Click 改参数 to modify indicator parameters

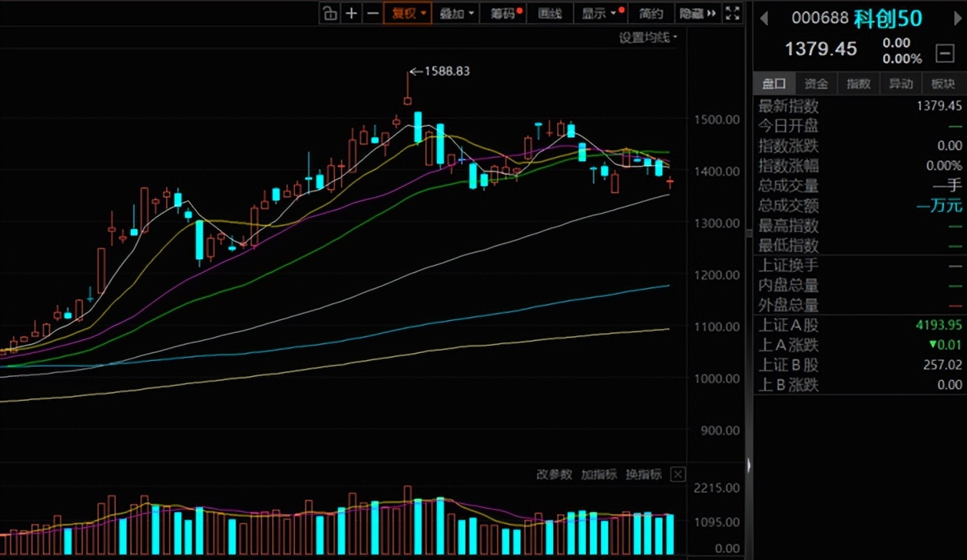click(x=554, y=474)
